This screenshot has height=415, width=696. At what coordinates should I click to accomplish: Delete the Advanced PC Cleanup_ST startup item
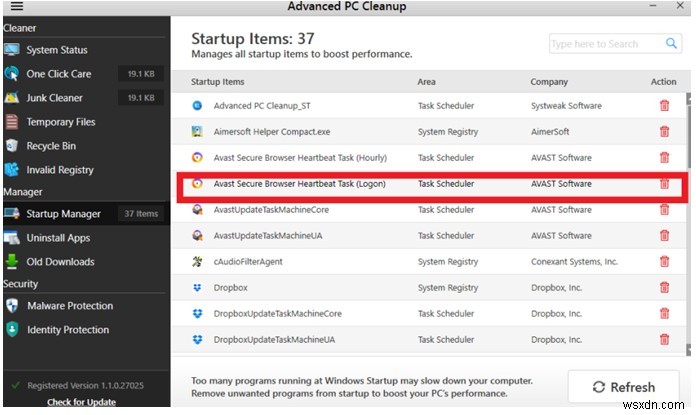click(664, 105)
